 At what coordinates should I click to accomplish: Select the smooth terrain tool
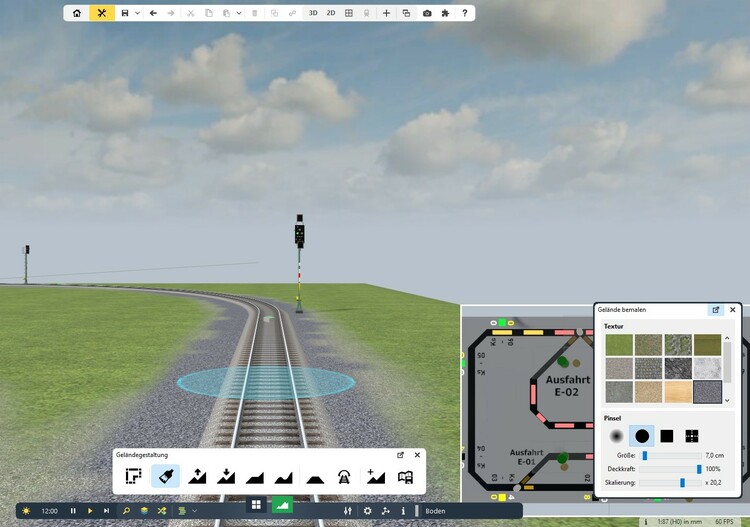coord(284,477)
